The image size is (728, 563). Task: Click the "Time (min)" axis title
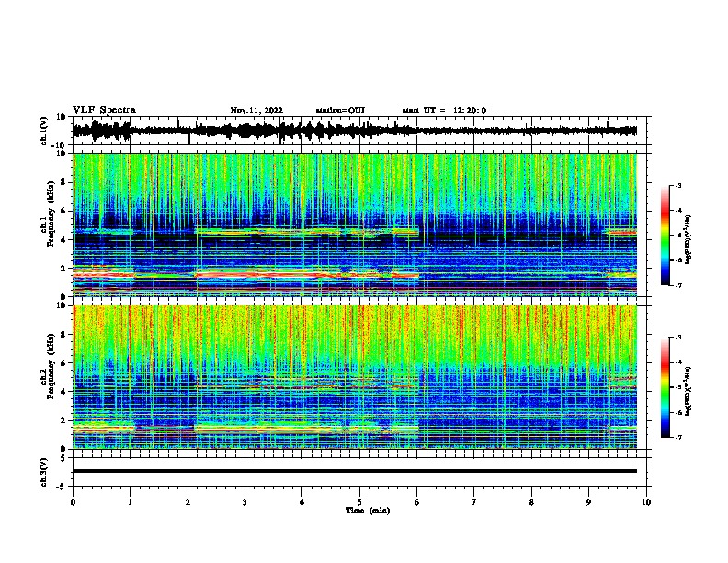(x=368, y=511)
